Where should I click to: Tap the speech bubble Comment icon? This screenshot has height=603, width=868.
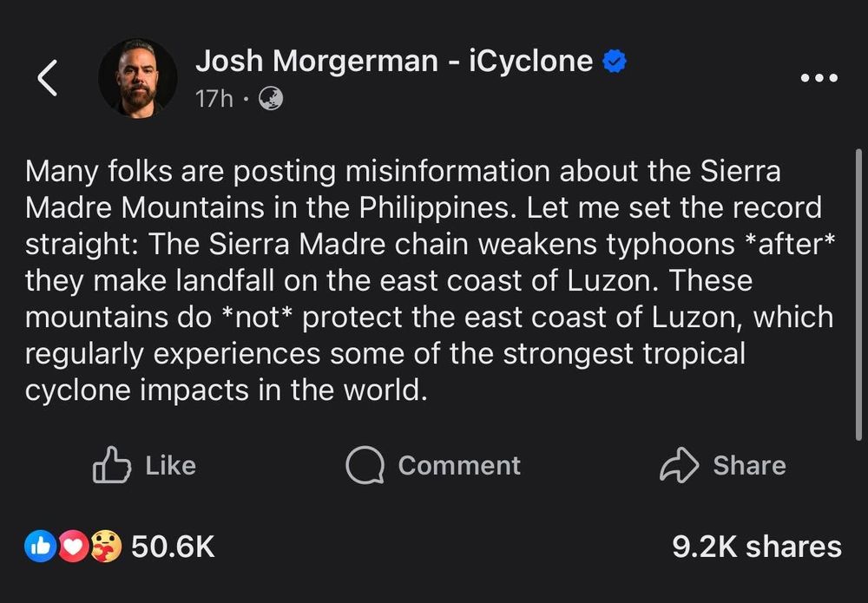click(365, 465)
